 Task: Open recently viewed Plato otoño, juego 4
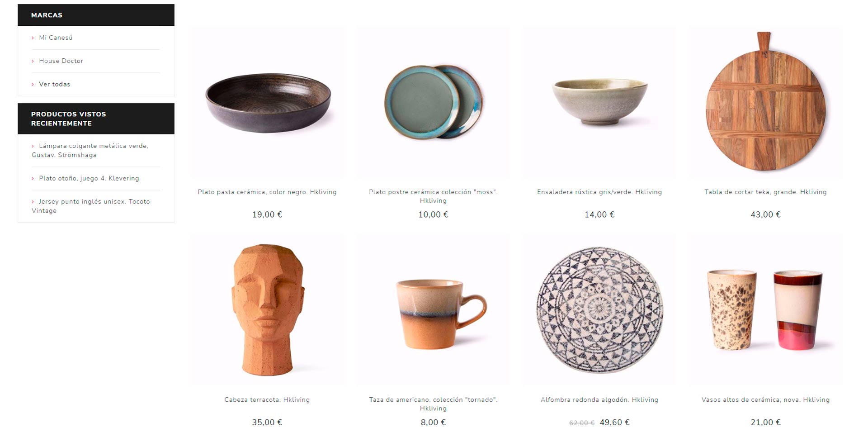pyautogui.click(x=89, y=178)
